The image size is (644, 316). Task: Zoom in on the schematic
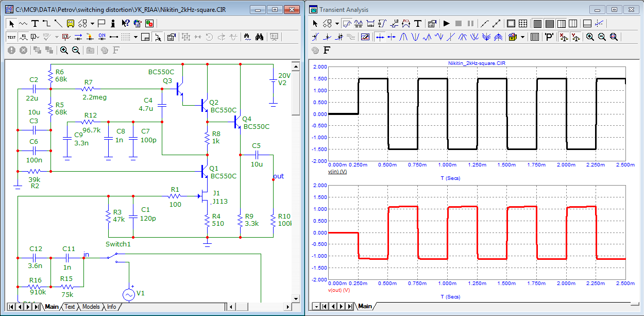pyautogui.click(x=64, y=50)
